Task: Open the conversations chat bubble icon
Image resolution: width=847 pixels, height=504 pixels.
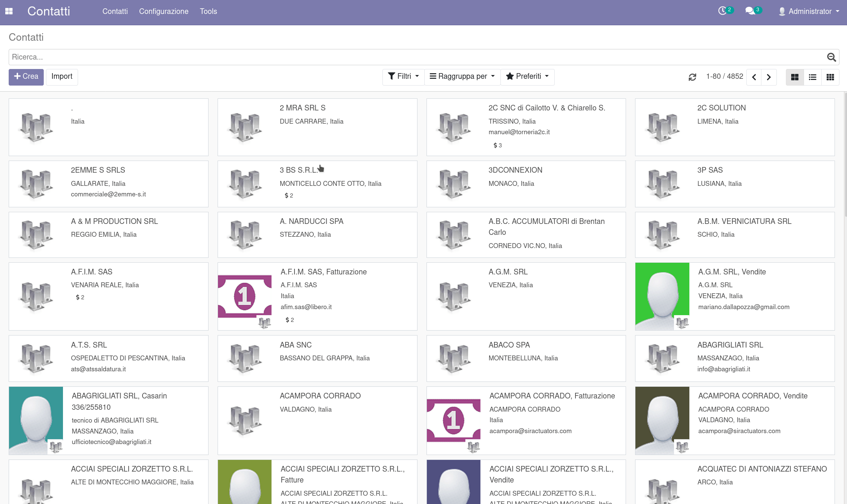Action: [750, 11]
